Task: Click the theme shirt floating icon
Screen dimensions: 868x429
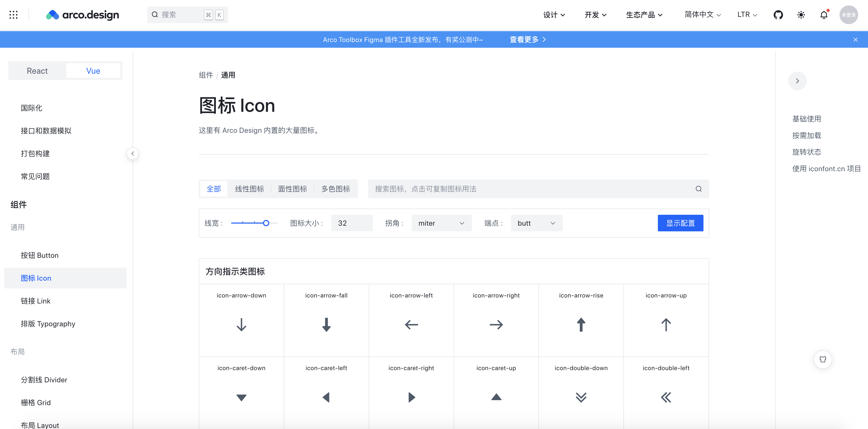Action: coord(823,359)
